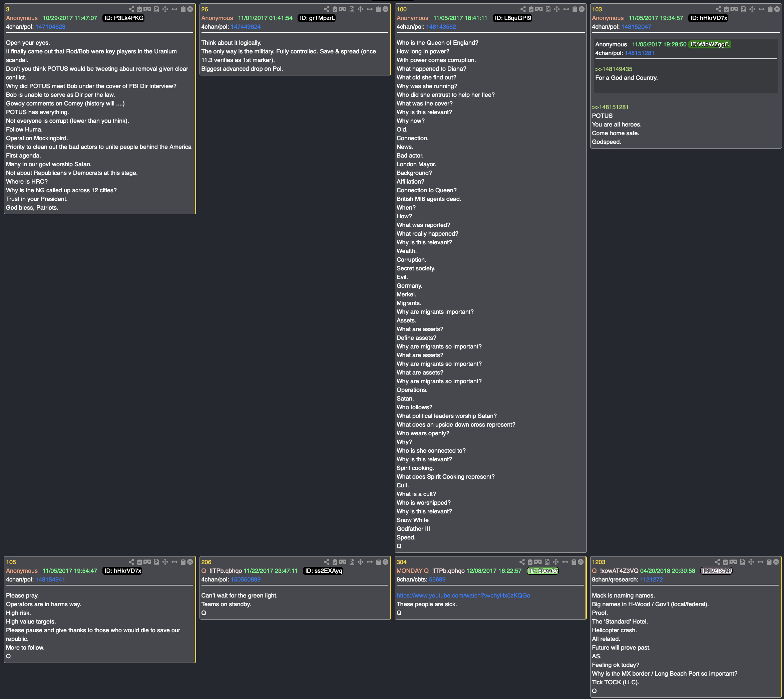Click image file icon on post 3
The image size is (784, 699).
point(156,9)
